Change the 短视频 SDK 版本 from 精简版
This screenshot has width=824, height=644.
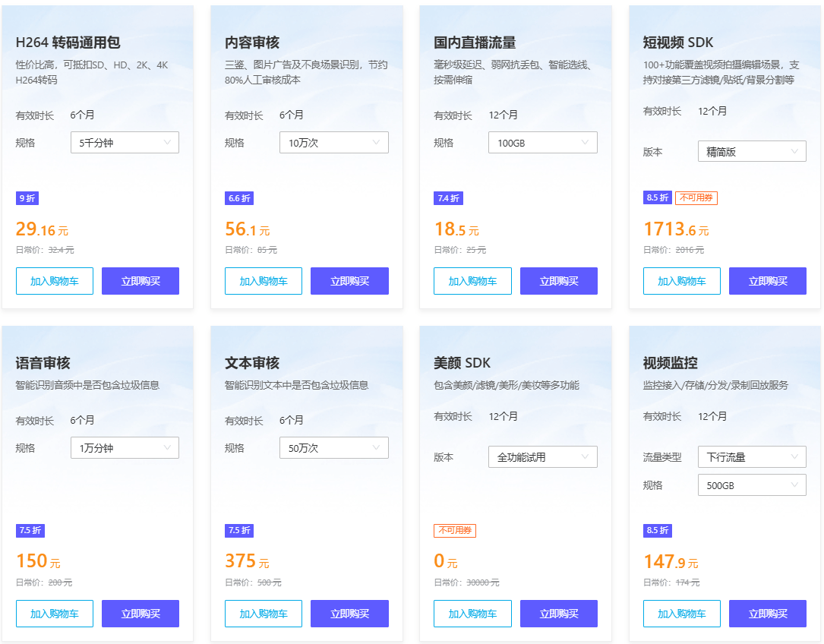[752, 151]
